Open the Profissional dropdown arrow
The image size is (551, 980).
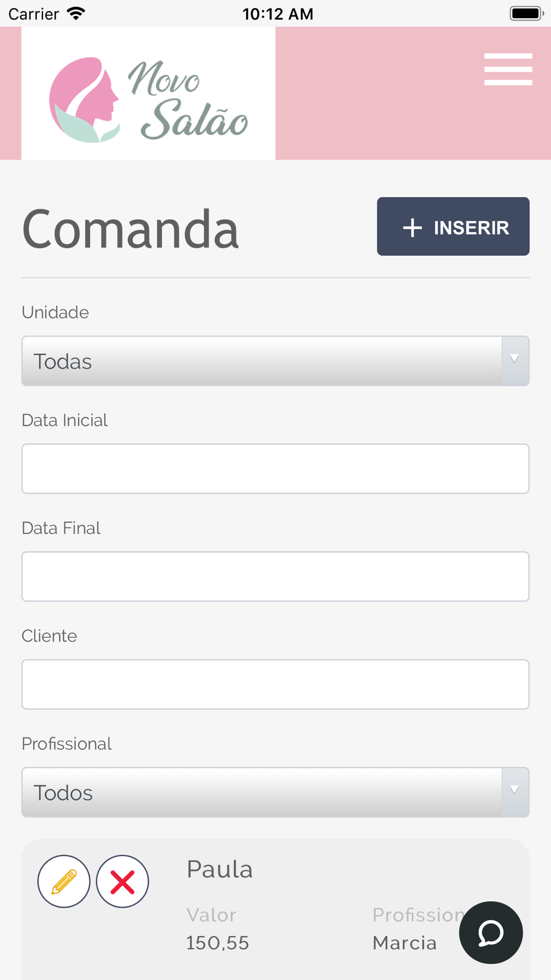coord(515,792)
